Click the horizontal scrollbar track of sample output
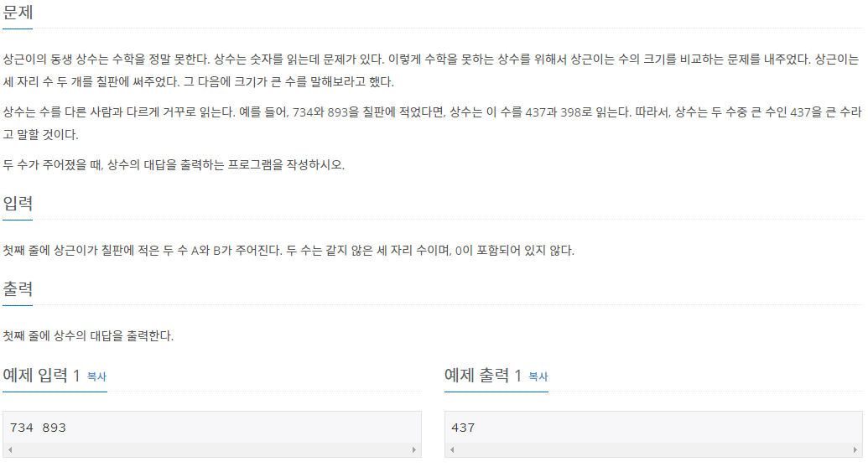The image size is (868, 467). click(x=653, y=450)
